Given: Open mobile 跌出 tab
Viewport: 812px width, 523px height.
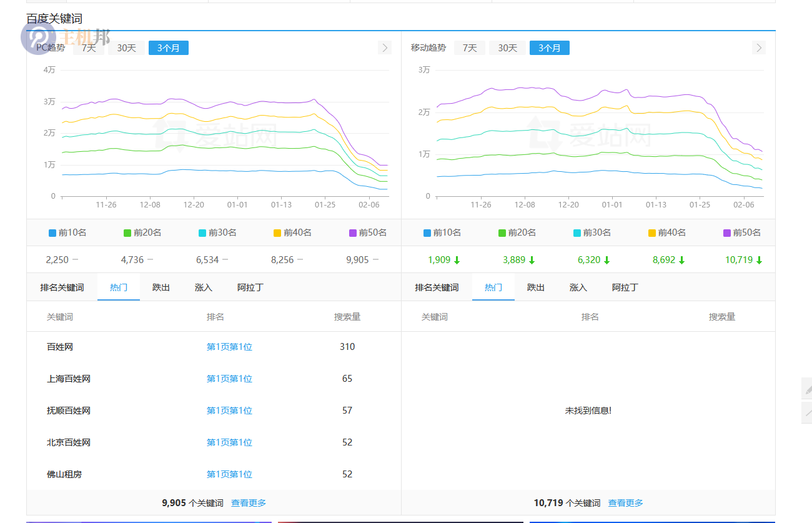Looking at the screenshot, I should click(x=536, y=287).
